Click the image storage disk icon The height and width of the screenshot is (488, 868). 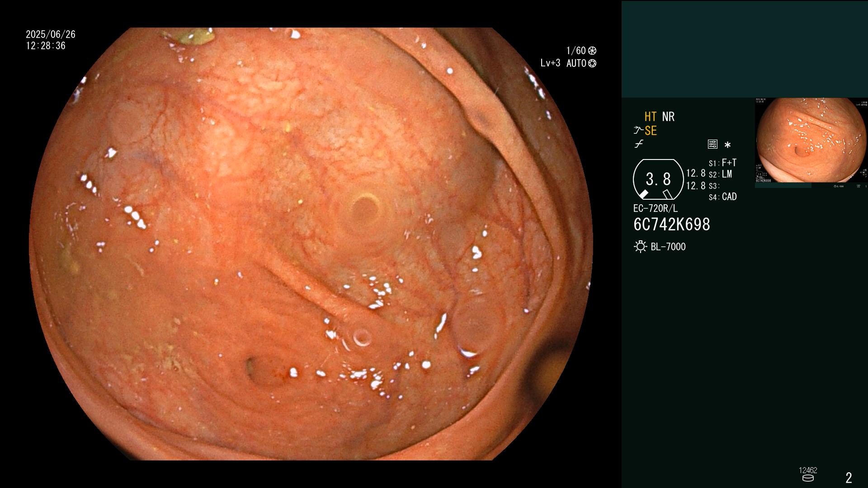[808, 478]
